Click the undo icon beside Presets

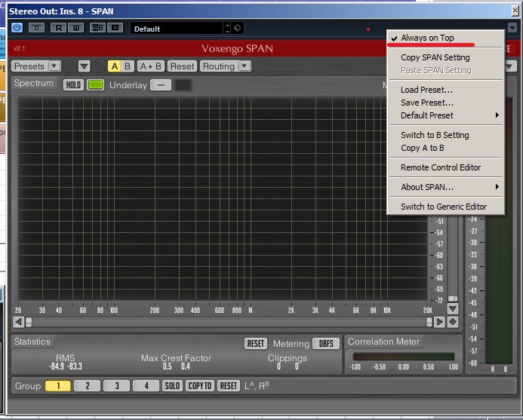tap(69, 66)
